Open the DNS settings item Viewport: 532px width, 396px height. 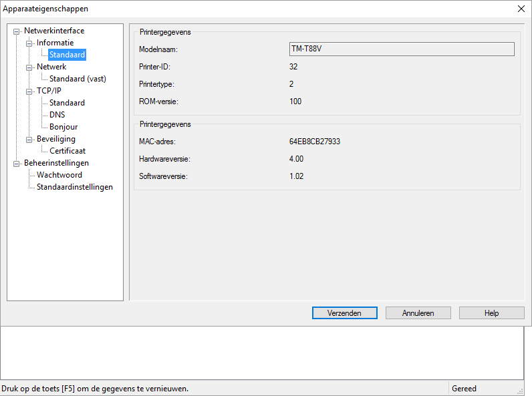pyautogui.click(x=57, y=115)
